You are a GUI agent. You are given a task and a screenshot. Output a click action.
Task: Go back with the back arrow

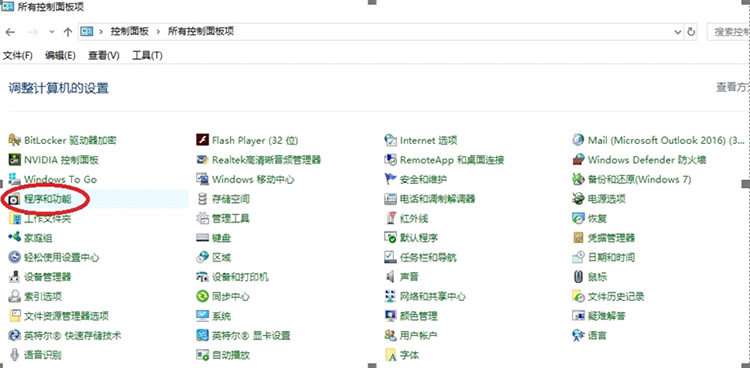pos(10,32)
